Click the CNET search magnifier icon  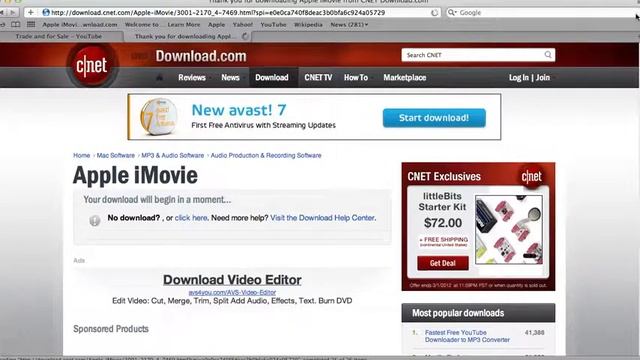click(x=548, y=55)
